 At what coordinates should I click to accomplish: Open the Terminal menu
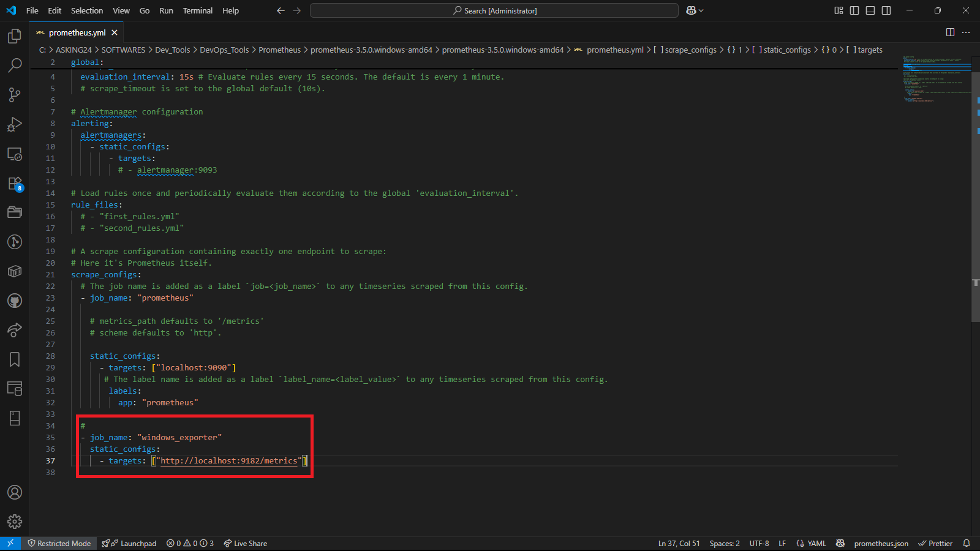coord(198,10)
